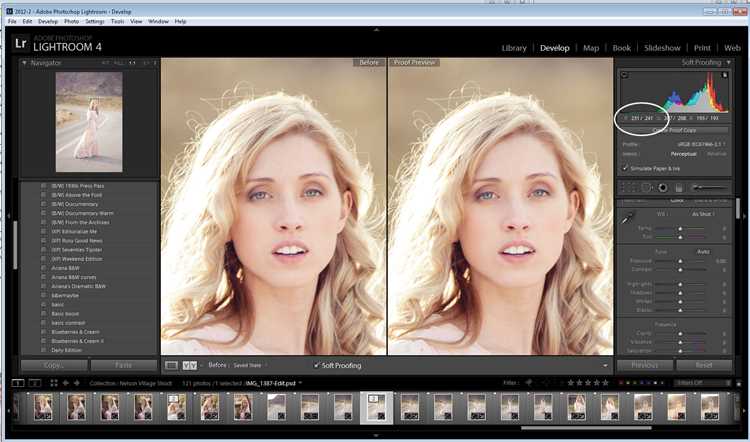Hide right panel group arrow
The image size is (750, 442).
[x=745, y=216]
